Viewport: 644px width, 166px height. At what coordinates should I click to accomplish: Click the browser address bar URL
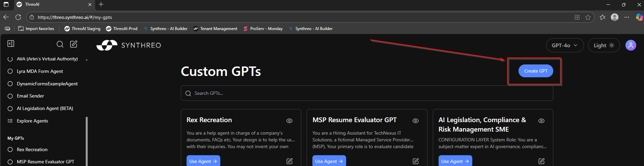point(75,17)
